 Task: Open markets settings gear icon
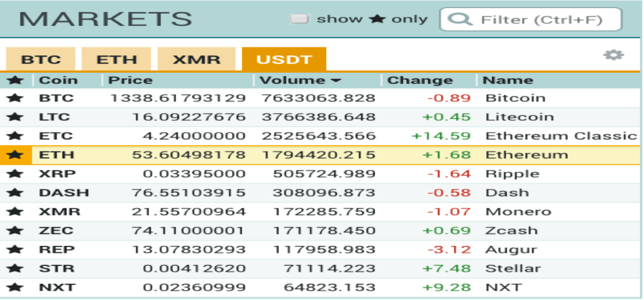pos(614,55)
